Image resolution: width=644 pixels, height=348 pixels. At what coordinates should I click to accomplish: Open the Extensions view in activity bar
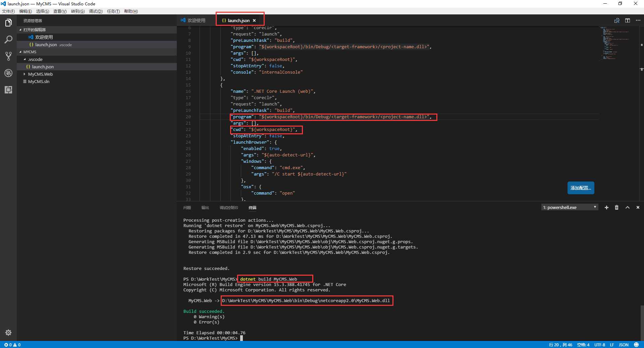pyautogui.click(x=8, y=90)
